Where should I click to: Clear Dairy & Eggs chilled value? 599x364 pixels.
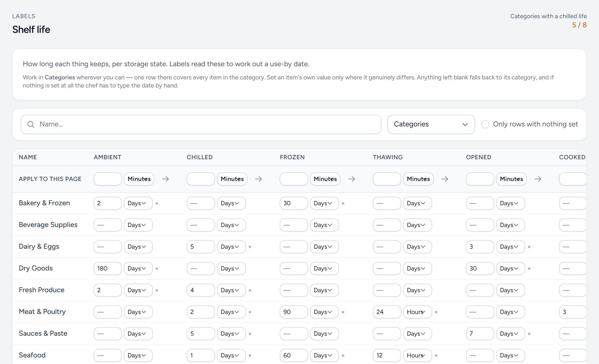(250, 247)
